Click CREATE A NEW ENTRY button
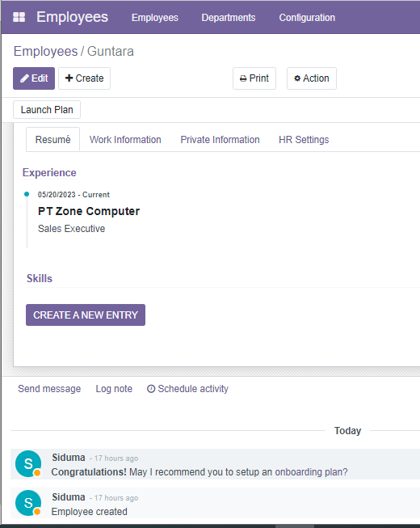 pyautogui.click(x=86, y=315)
